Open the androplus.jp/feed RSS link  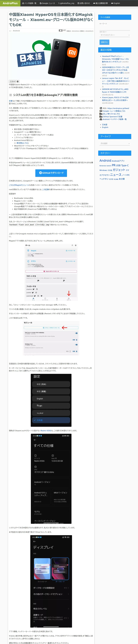coord(118,109)
